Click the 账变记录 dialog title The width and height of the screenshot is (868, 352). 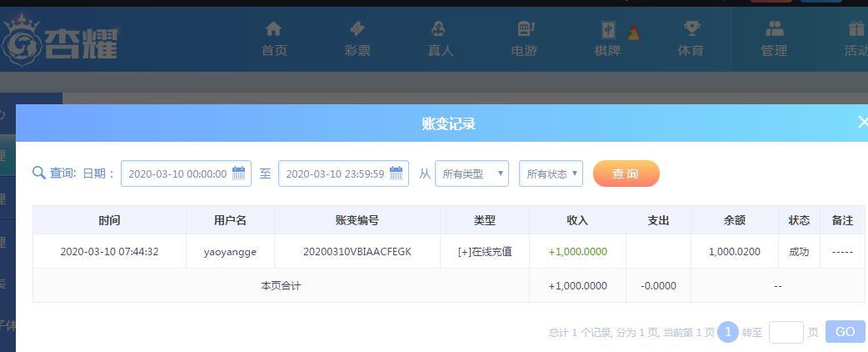[448, 123]
